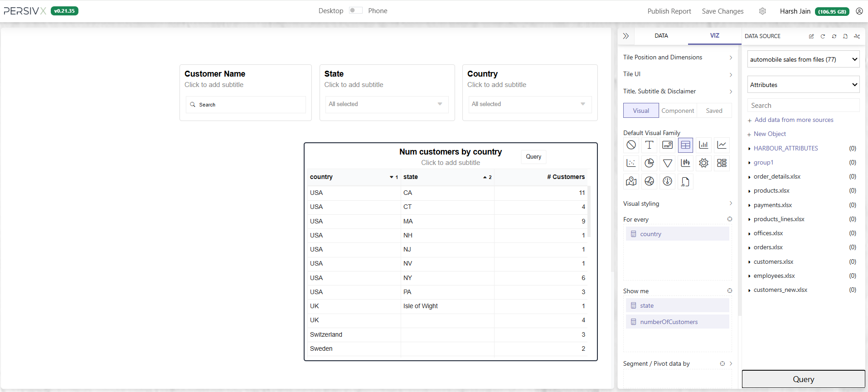868x392 pixels.
Task: Click the Customer Name search field
Action: click(246, 105)
